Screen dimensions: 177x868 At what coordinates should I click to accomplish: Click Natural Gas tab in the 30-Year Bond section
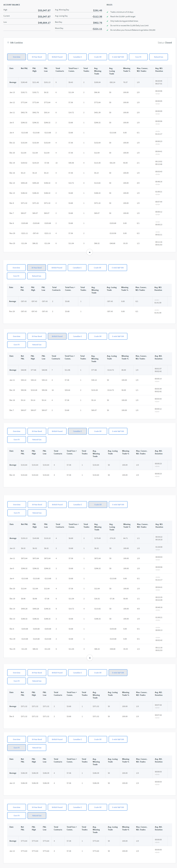(36, 276)
